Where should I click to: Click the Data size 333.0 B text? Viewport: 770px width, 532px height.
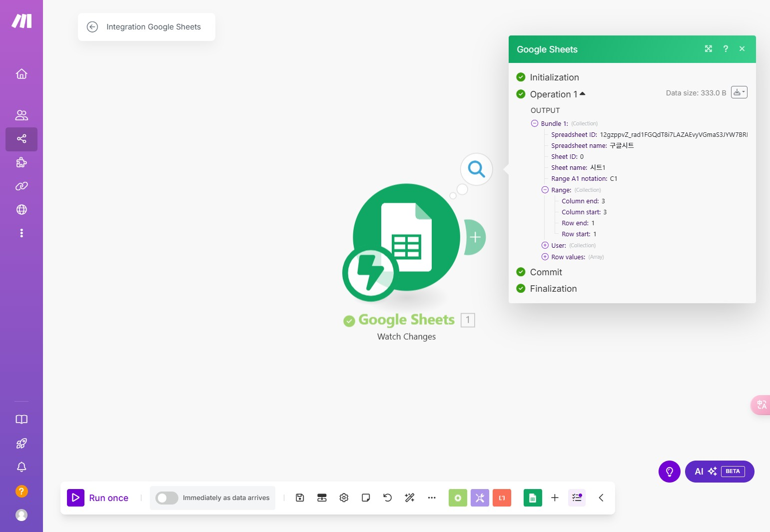click(696, 93)
